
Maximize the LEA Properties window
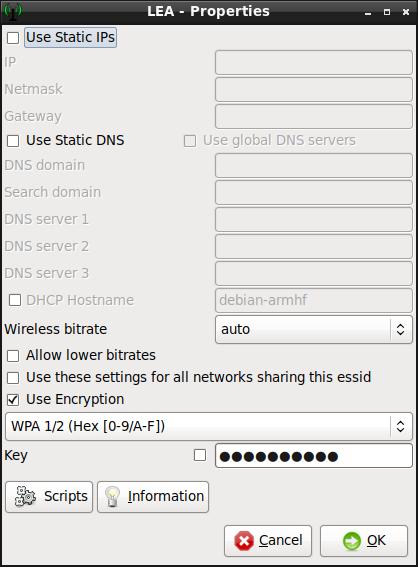[387, 12]
